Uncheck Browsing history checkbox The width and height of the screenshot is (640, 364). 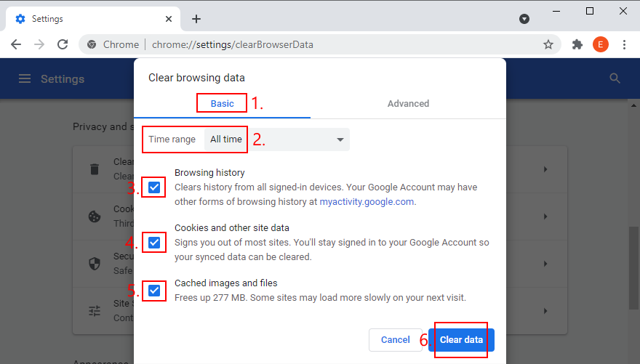154,187
